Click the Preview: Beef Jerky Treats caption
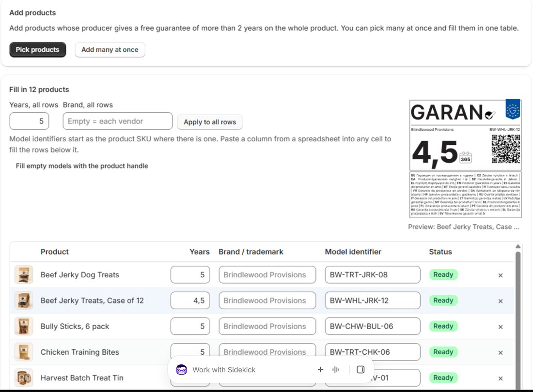The height and width of the screenshot is (392, 533). [x=464, y=227]
